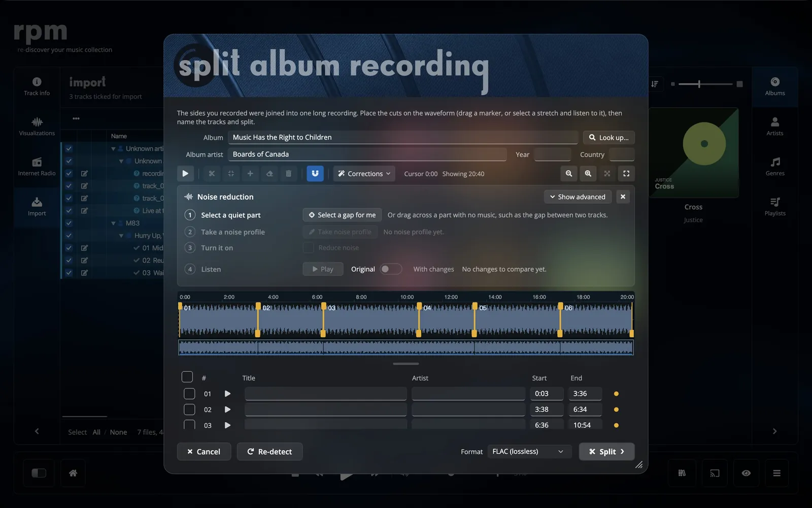The height and width of the screenshot is (508, 812).
Task: Click the Split button
Action: [x=606, y=452]
